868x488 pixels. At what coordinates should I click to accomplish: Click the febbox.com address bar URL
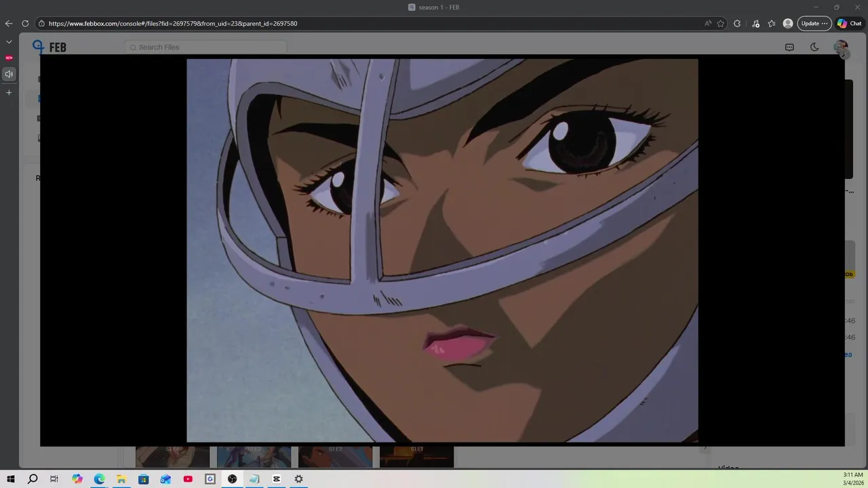[173, 23]
